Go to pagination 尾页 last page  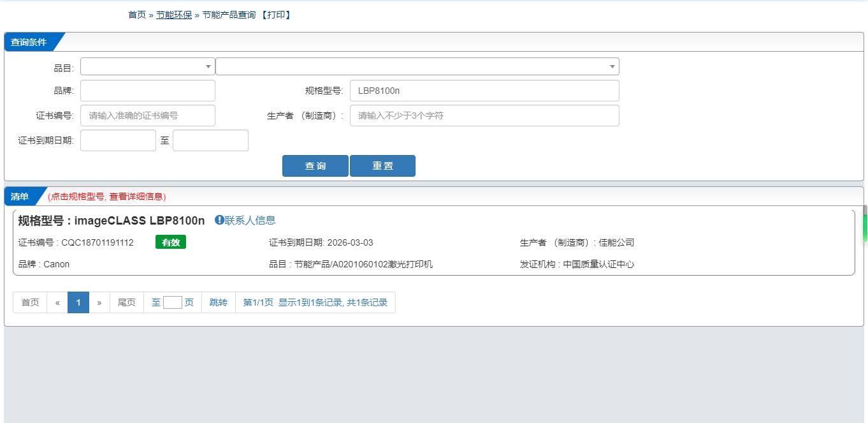click(x=127, y=302)
